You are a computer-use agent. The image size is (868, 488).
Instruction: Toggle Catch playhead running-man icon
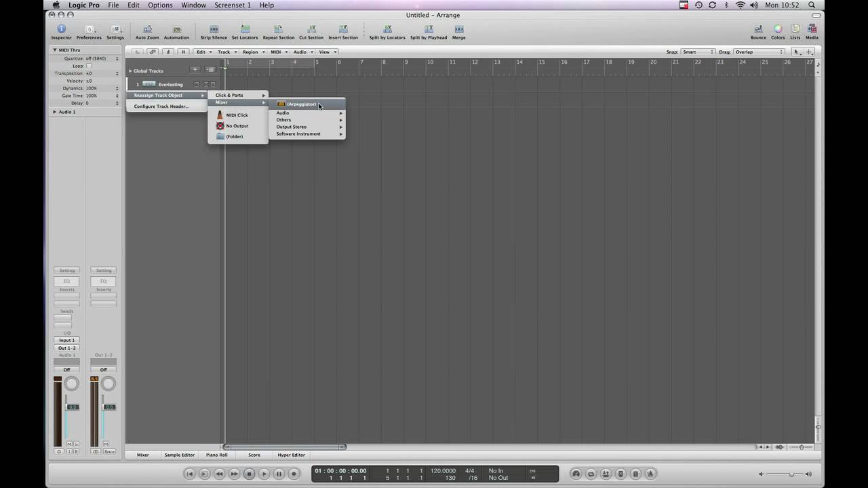point(168,52)
